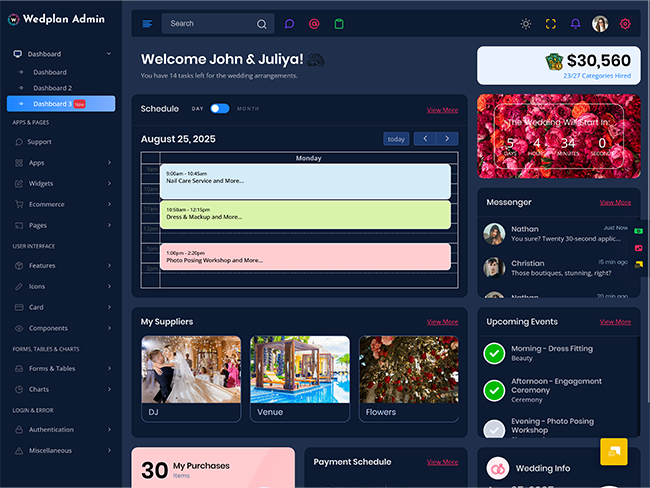The height and width of the screenshot is (488, 650).
Task: Open notifications bell icon
Action: [575, 24]
